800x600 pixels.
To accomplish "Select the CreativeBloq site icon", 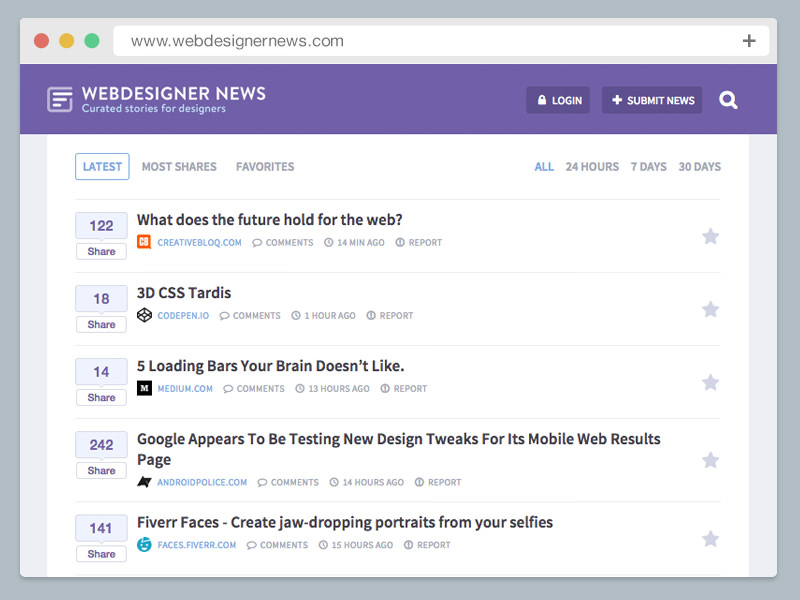I will (x=145, y=242).
